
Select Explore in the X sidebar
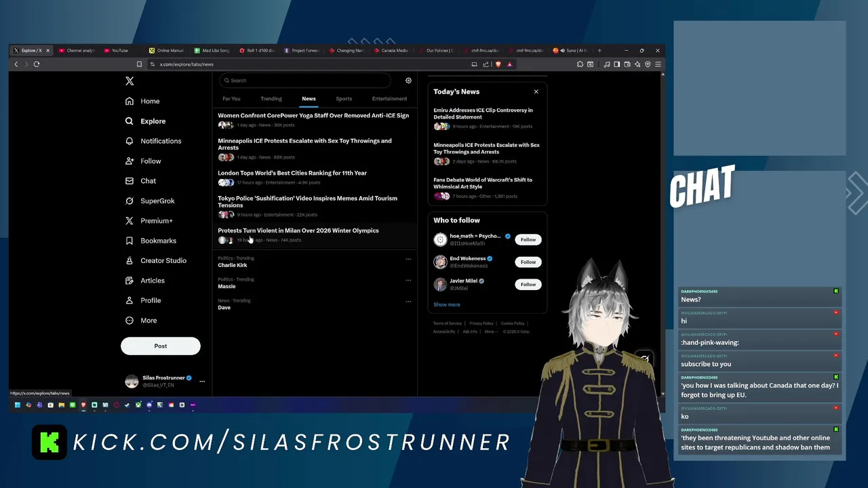(145, 121)
